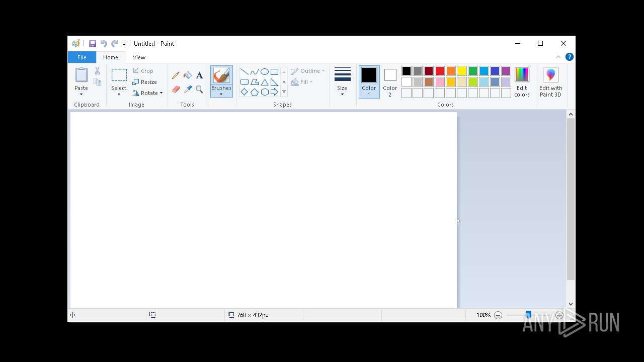Choose the Rectangle shape
The width and height of the screenshot is (644, 362).
(x=274, y=72)
